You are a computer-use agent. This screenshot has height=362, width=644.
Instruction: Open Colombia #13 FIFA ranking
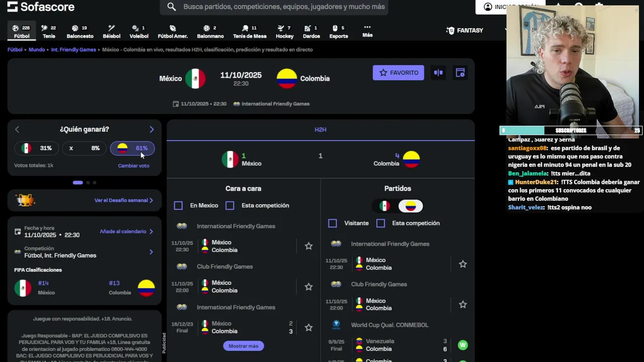132,288
